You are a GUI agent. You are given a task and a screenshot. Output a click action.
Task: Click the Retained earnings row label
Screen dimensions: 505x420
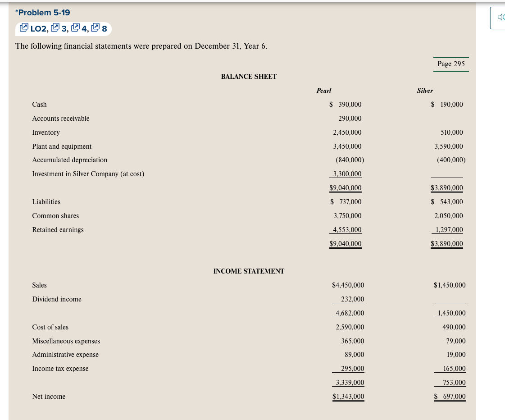point(58,229)
